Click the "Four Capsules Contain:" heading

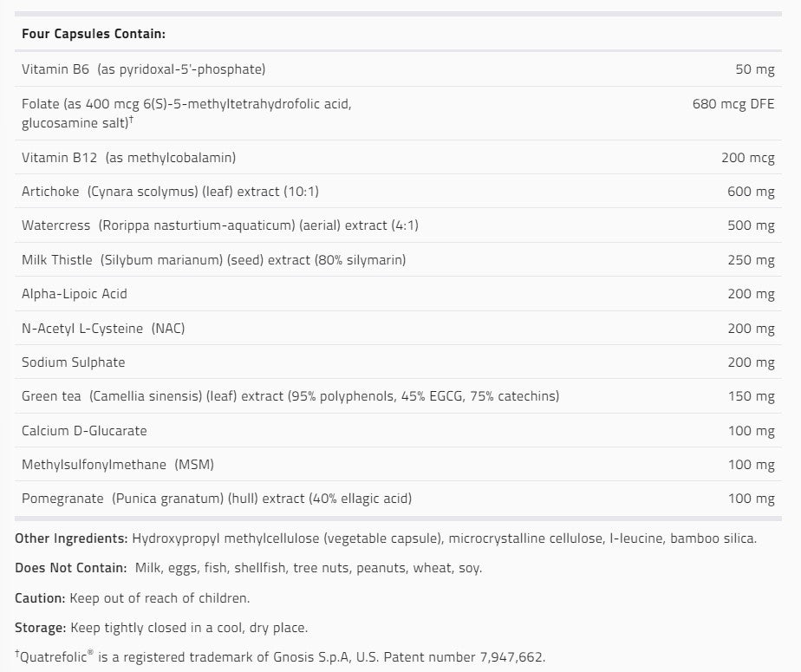93,34
